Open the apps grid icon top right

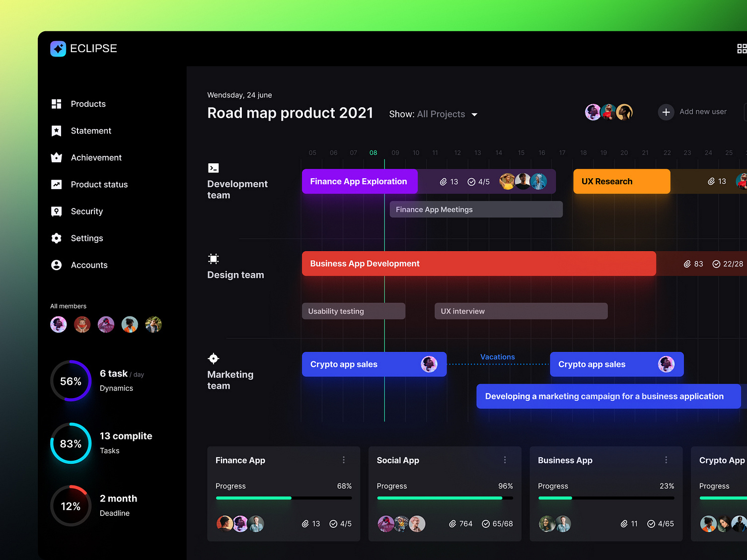pos(742,48)
